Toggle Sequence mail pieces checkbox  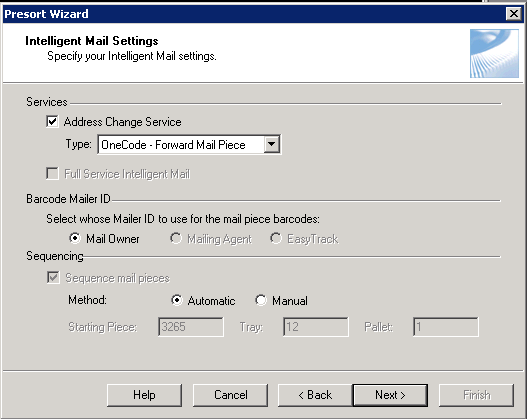coord(53,278)
